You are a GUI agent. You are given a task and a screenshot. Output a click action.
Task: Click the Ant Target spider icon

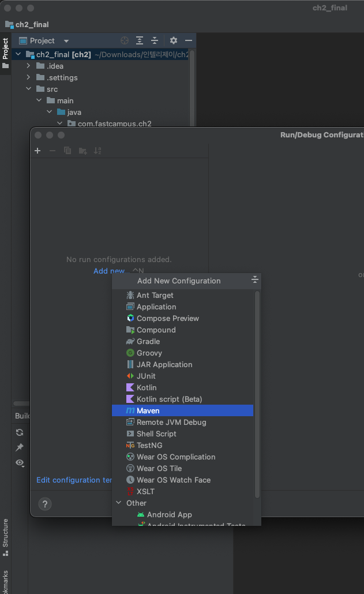130,295
